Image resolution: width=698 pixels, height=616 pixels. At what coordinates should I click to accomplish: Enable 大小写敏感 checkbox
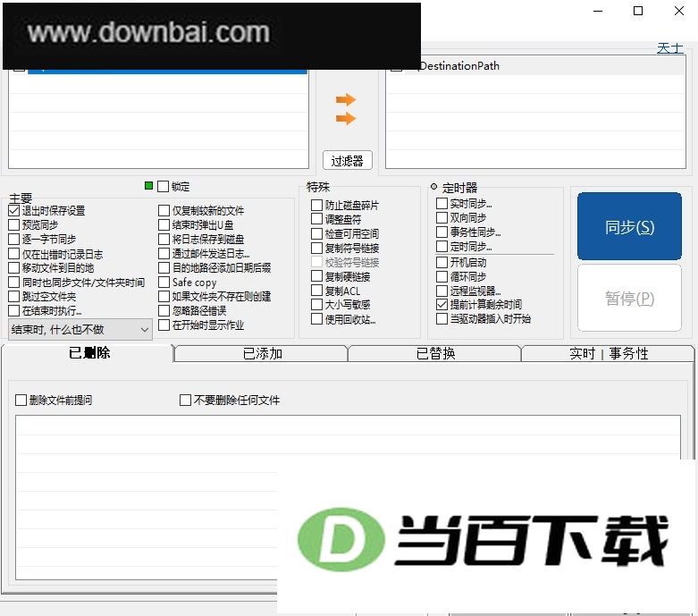click(316, 305)
